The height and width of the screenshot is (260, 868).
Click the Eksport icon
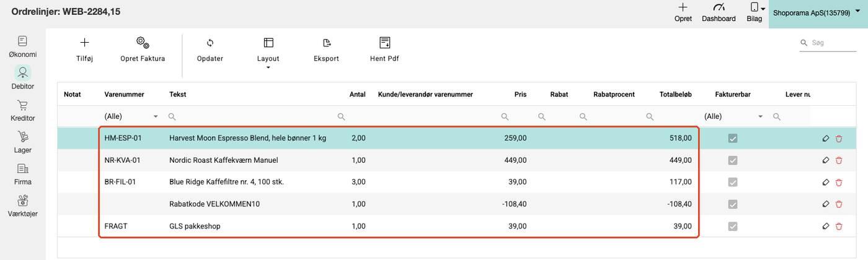[327, 43]
